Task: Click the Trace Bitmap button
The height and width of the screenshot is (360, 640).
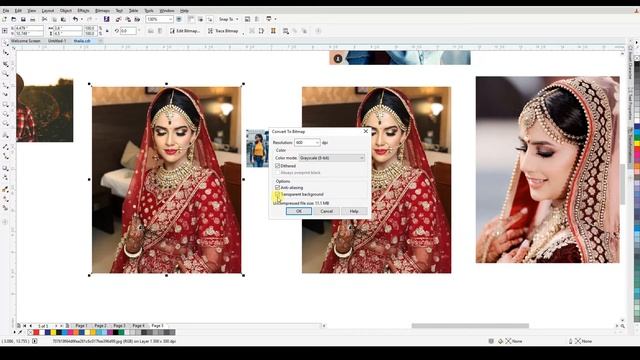Action: (223, 31)
